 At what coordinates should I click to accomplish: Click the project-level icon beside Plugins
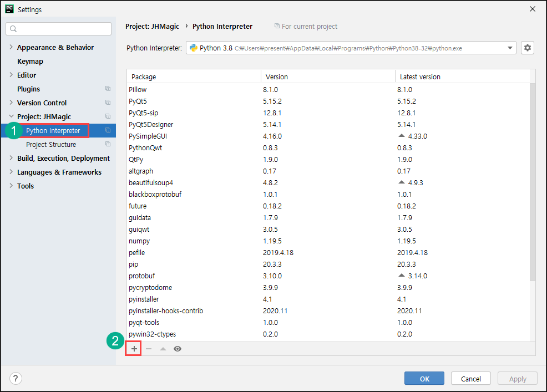(x=108, y=89)
